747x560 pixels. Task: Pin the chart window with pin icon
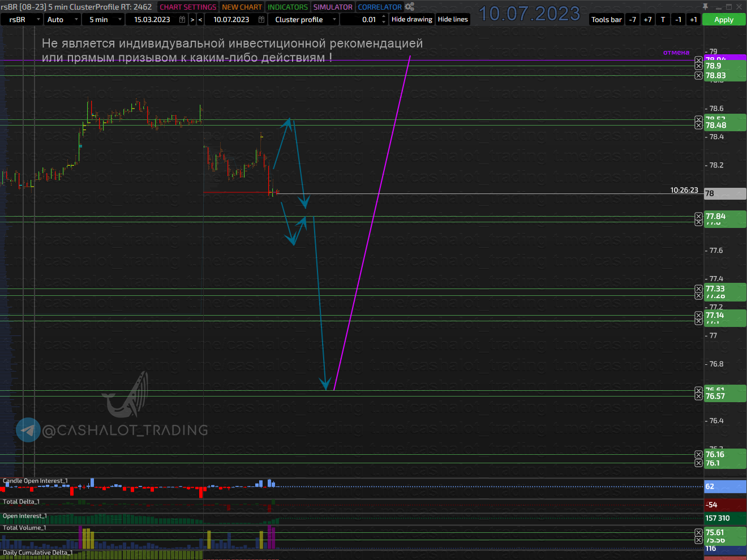coord(705,7)
